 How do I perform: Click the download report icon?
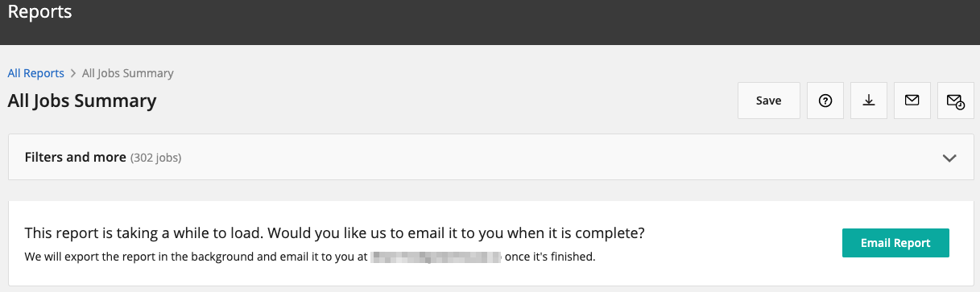pyautogui.click(x=869, y=101)
